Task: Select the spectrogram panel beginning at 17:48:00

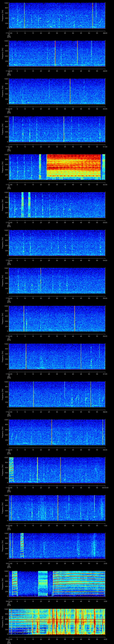Action: click(57, 54)
